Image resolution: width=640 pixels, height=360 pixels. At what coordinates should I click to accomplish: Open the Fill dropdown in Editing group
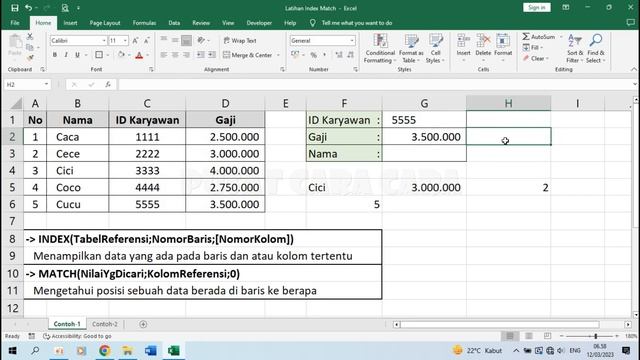click(x=533, y=48)
